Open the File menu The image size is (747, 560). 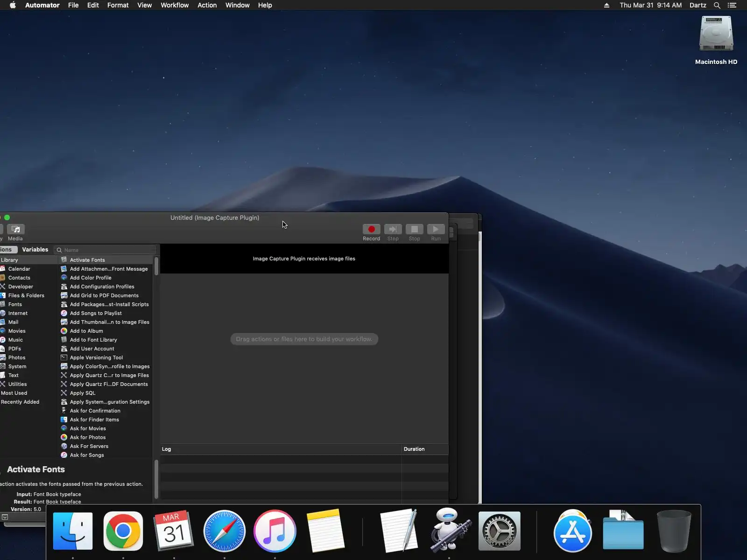[73, 5]
